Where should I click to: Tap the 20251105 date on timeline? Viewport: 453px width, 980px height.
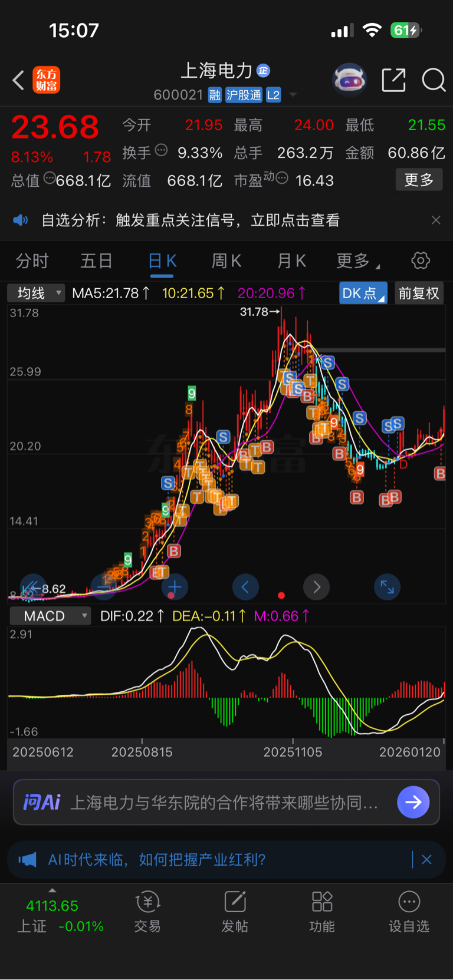point(293,752)
